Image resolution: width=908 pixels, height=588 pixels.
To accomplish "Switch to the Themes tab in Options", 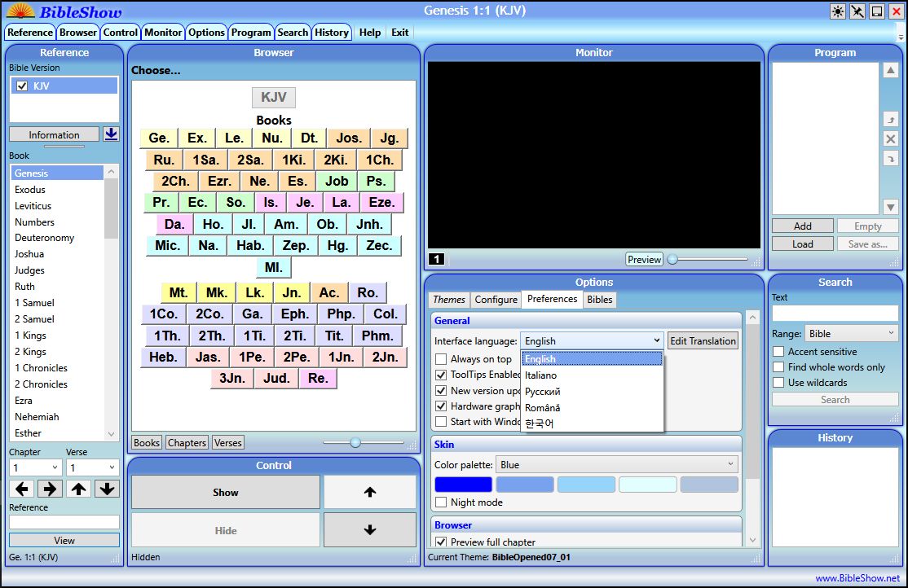I will click(449, 300).
